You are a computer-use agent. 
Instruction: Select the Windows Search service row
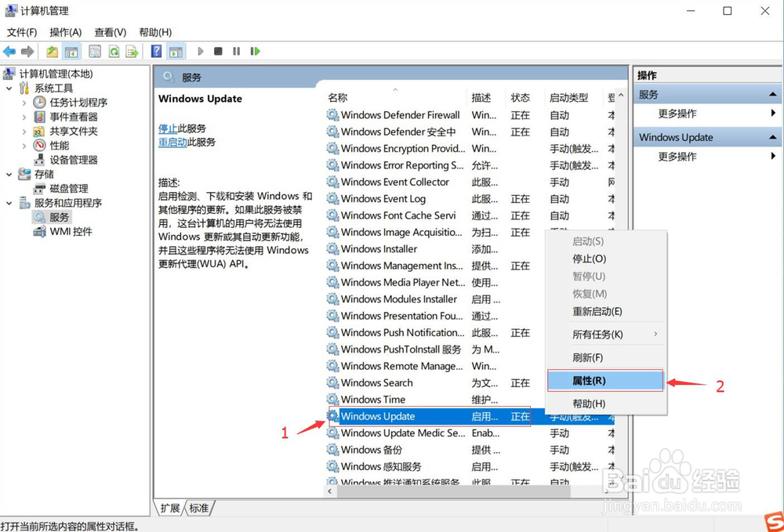(470, 382)
